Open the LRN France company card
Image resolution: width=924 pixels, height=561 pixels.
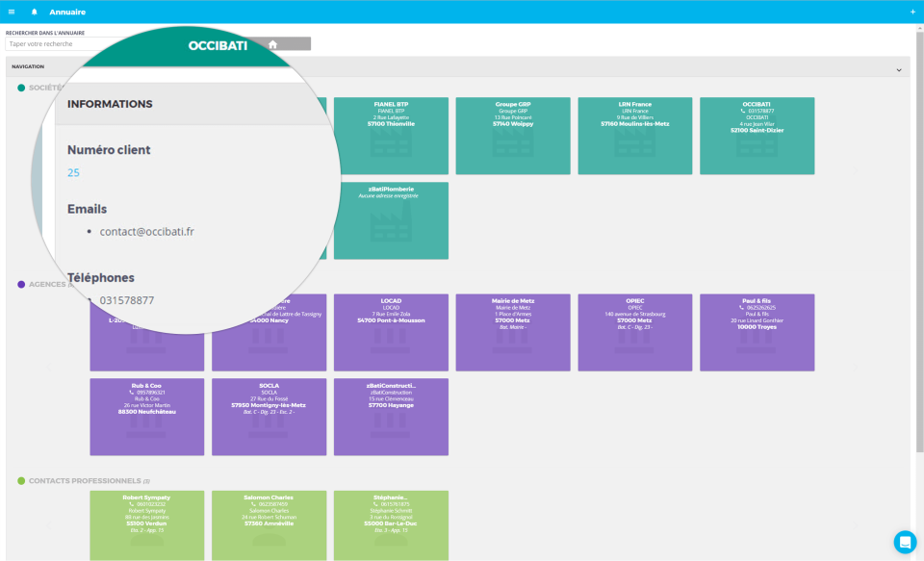pyautogui.click(x=635, y=136)
